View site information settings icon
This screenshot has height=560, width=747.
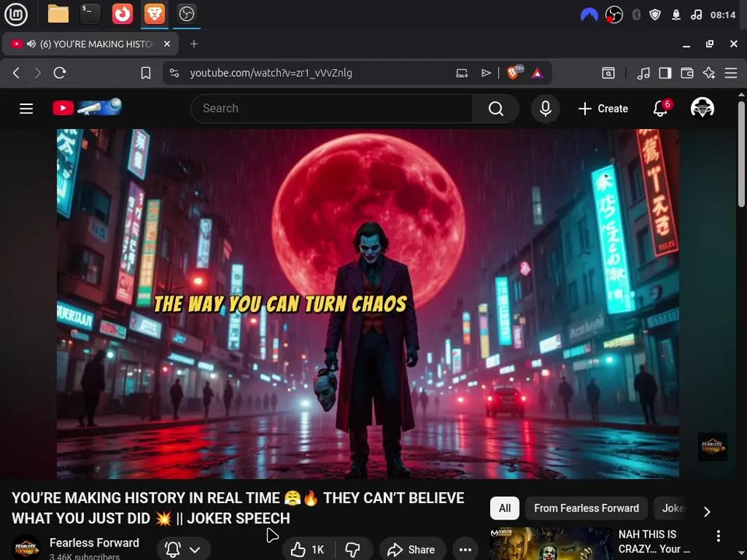(174, 73)
